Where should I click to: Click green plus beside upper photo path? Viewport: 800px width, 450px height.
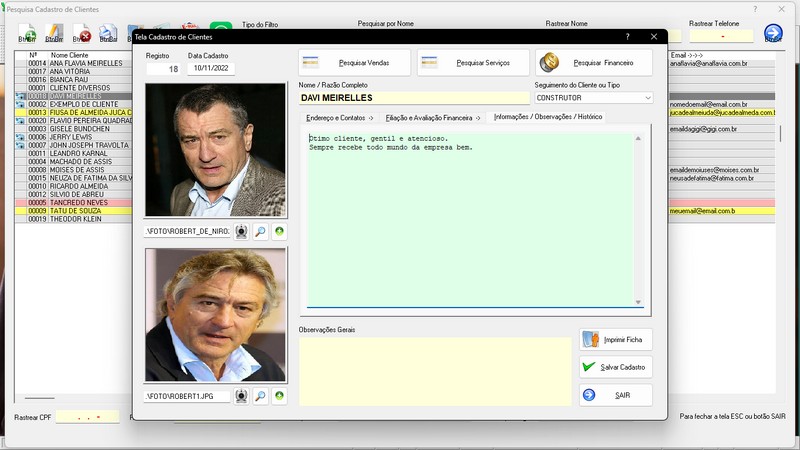(279, 232)
